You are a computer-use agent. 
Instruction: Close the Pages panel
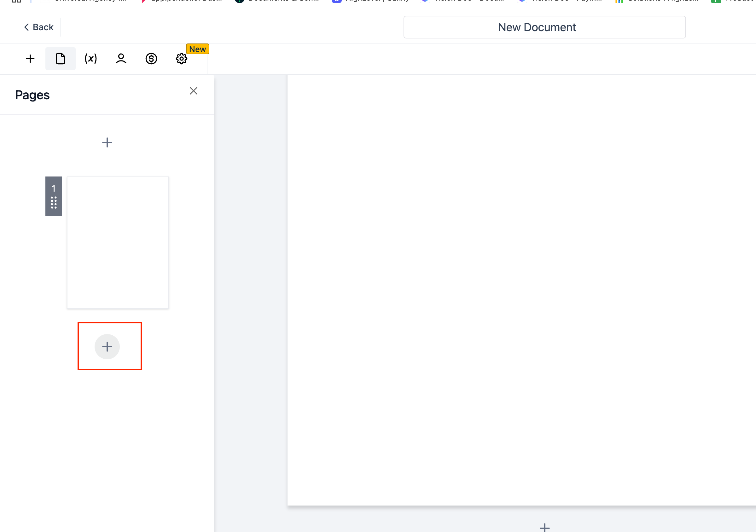click(193, 91)
